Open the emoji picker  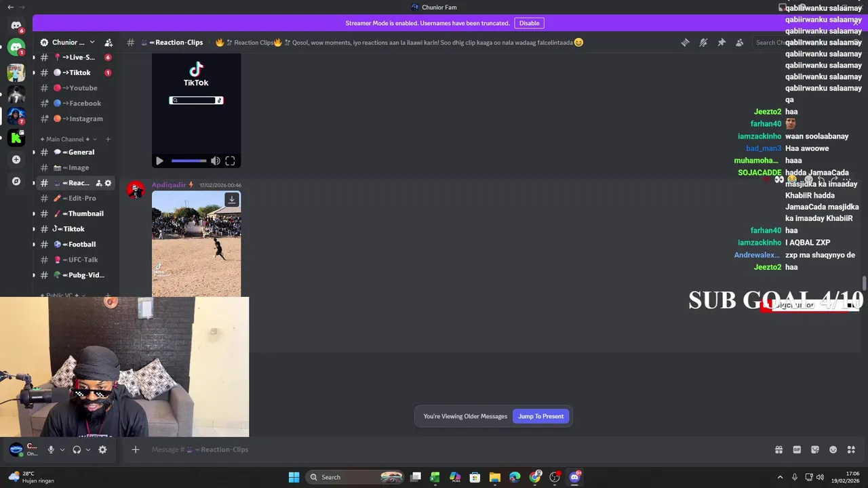point(833,449)
